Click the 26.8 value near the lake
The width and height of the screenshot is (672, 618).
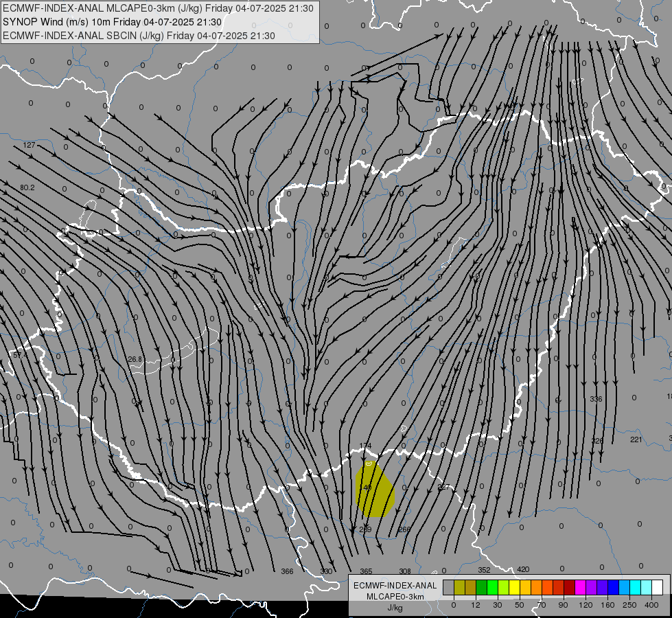click(x=135, y=359)
